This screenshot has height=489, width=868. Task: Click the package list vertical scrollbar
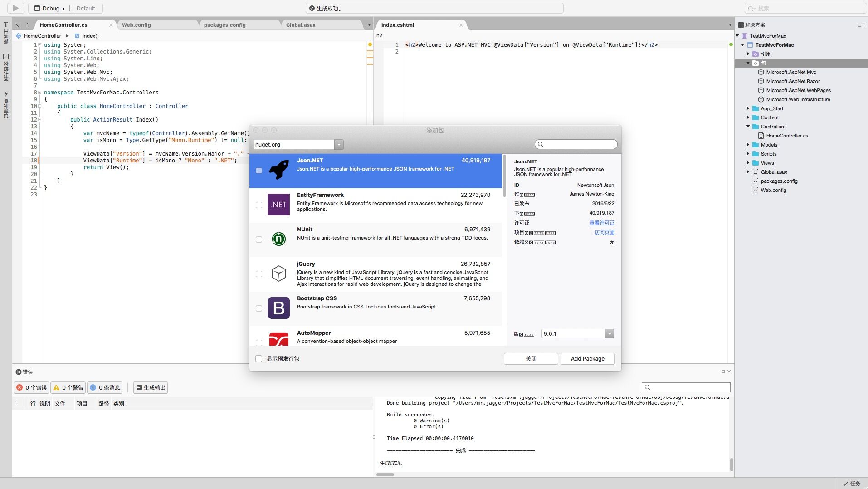point(504,176)
